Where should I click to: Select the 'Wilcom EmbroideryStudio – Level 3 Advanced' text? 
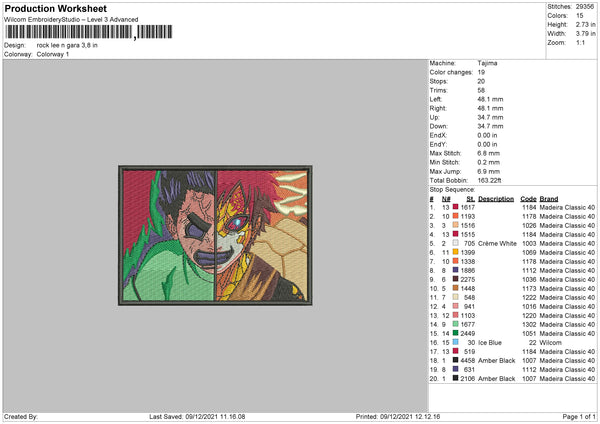click(71, 20)
